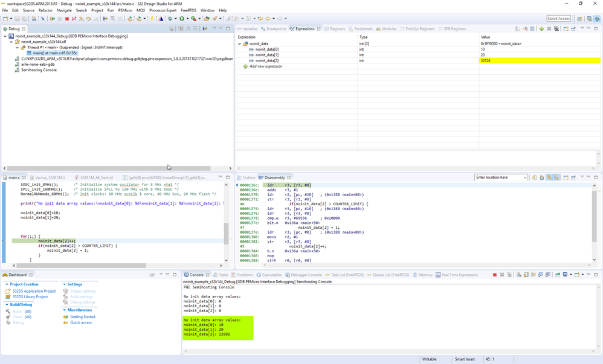Click the green Run launch icon
Screen dimensions: 603x364
(x=182, y=19)
